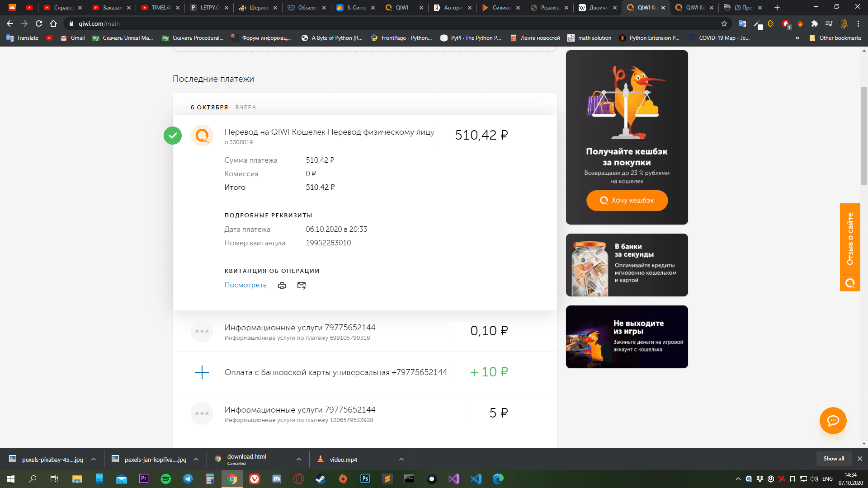The width and height of the screenshot is (868, 488).
Task: Open Google Translate extension icon in toolbar
Action: 742,23
